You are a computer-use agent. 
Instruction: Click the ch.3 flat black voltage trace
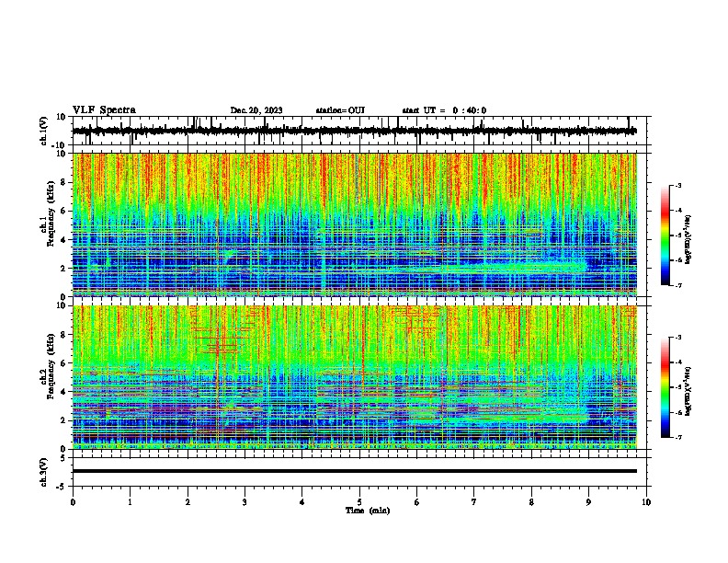pyautogui.click(x=355, y=471)
